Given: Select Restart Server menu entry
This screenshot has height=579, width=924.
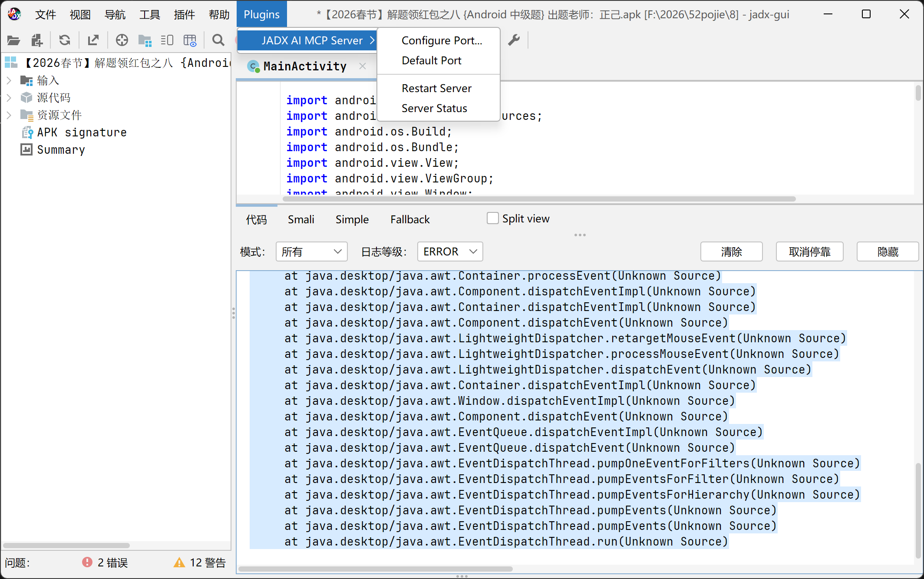Looking at the screenshot, I should click(x=436, y=88).
